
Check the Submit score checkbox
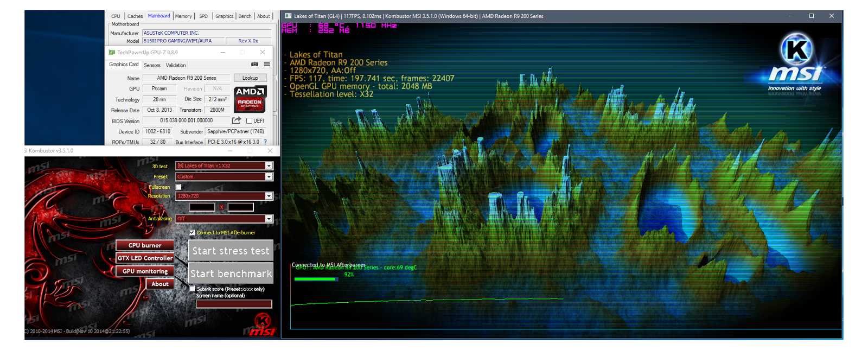click(192, 289)
